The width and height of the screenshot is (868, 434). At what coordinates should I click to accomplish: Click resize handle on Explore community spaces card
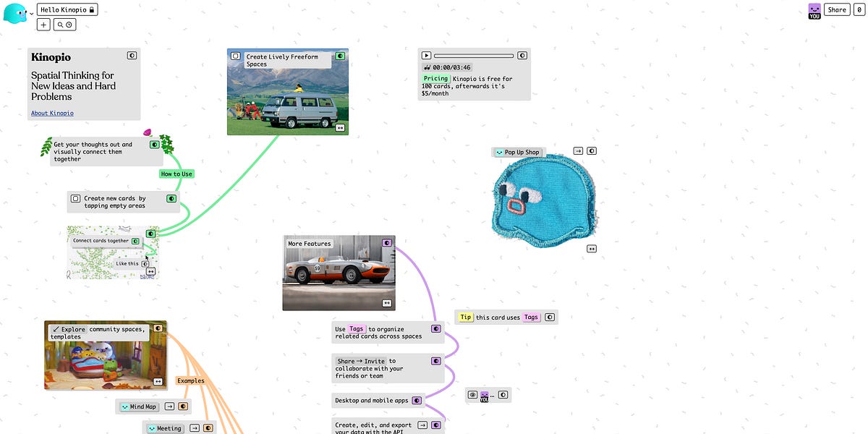click(158, 381)
